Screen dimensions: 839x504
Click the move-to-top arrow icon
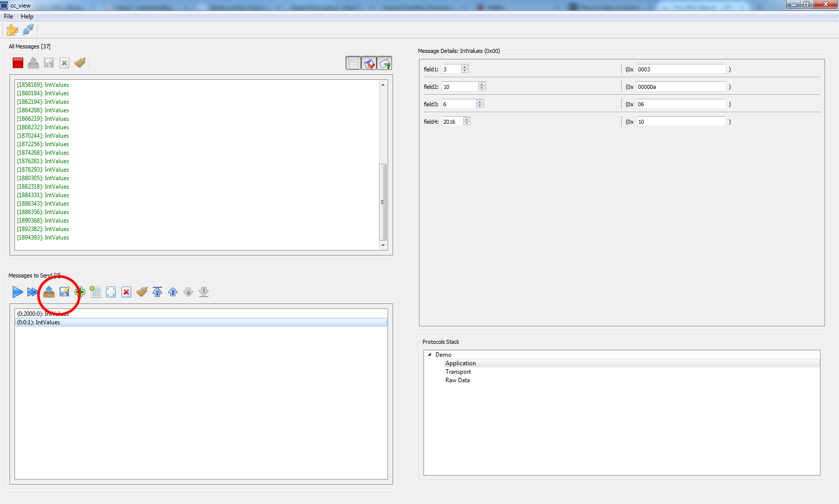point(157,292)
